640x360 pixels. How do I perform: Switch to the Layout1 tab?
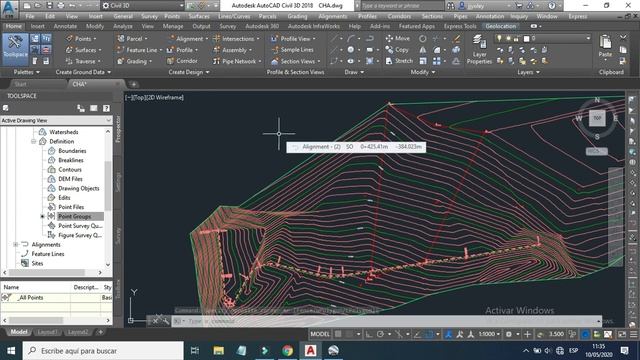coord(47,332)
